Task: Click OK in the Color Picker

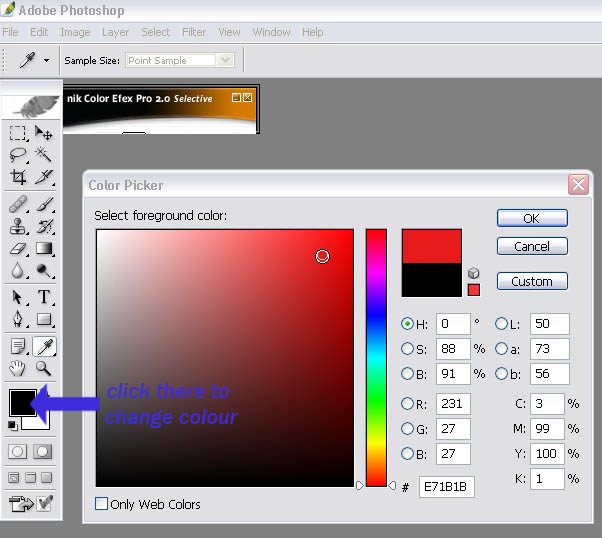Action: pos(531,218)
